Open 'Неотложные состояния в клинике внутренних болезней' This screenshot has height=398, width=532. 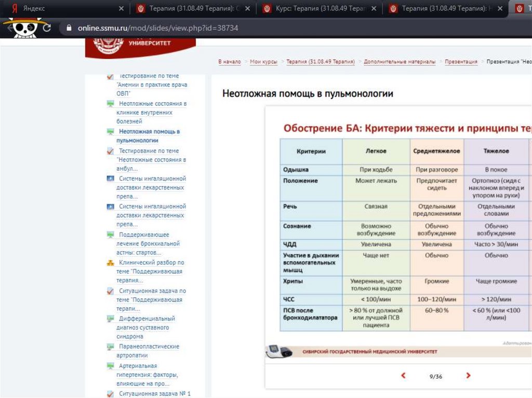(151, 112)
